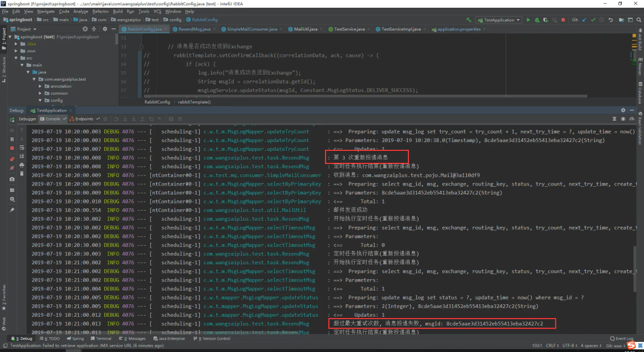The height and width of the screenshot is (352, 644).
Task: Stop the app via top toolbar red square
Action: click(563, 20)
